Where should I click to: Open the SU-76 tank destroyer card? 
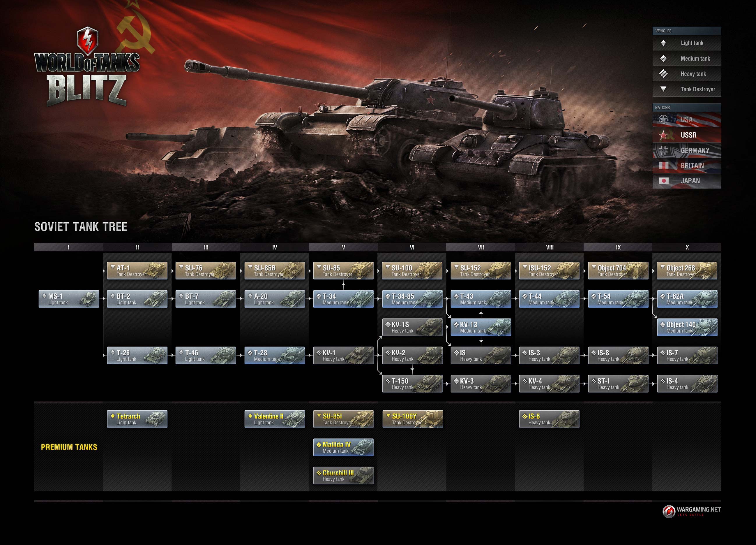click(x=206, y=270)
